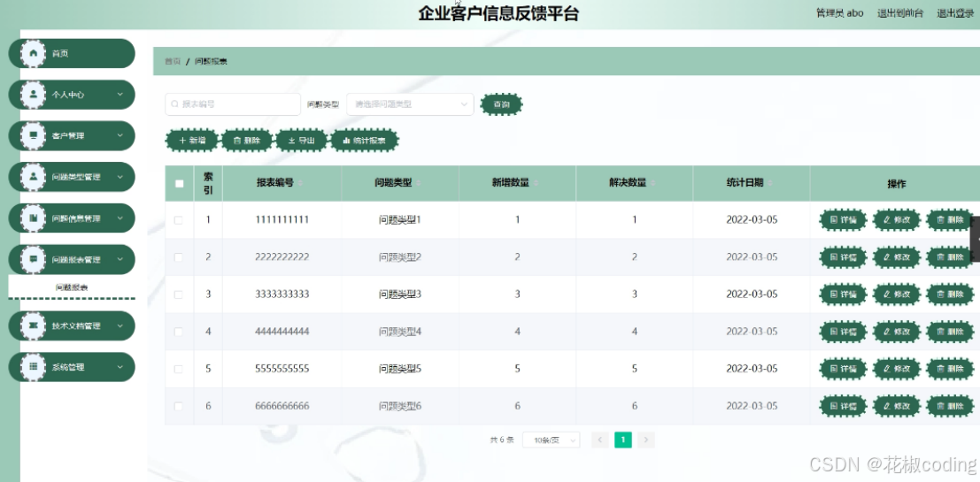Expand the 技术文档管理 menu chevron
Screen dimensions: 980x482
click(x=120, y=326)
